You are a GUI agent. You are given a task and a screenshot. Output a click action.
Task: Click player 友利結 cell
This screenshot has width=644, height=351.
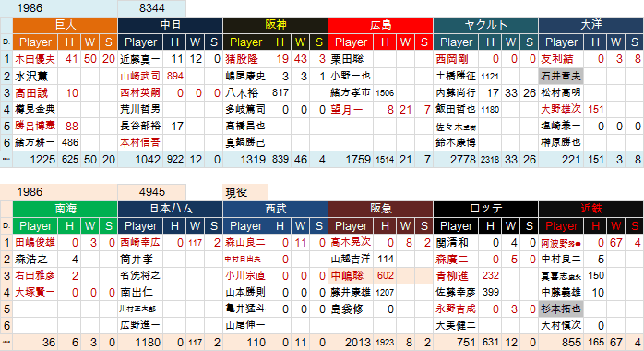pyautogui.click(x=561, y=59)
